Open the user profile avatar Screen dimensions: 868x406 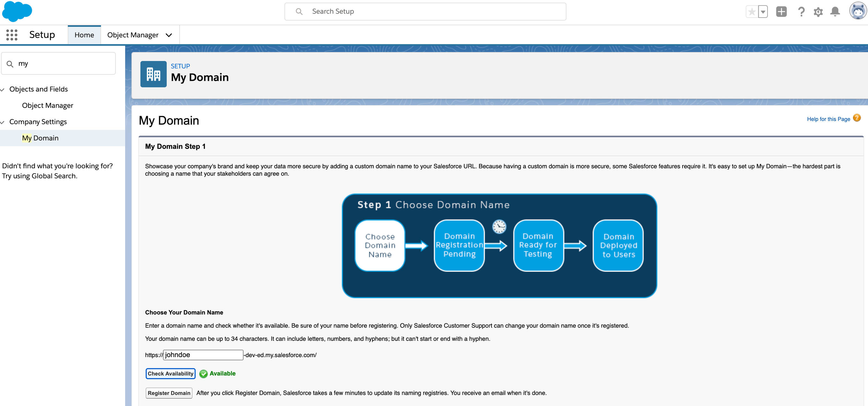857,11
